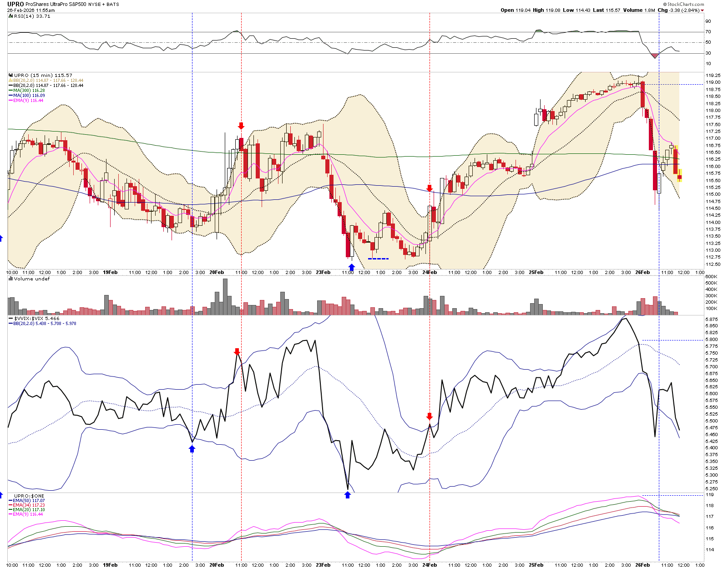Click the blue up arrow under VVIX 23Feb low

coord(348,495)
